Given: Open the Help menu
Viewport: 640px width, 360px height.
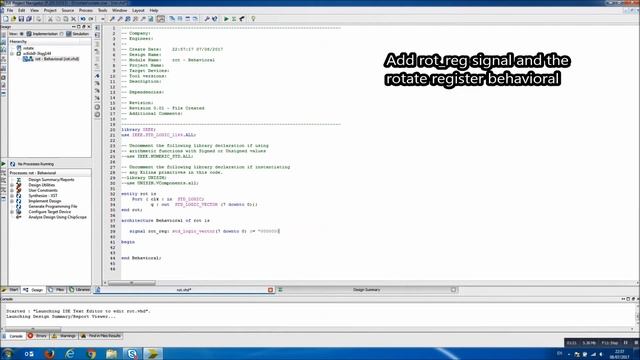Looking at the screenshot, I should tap(154, 10).
